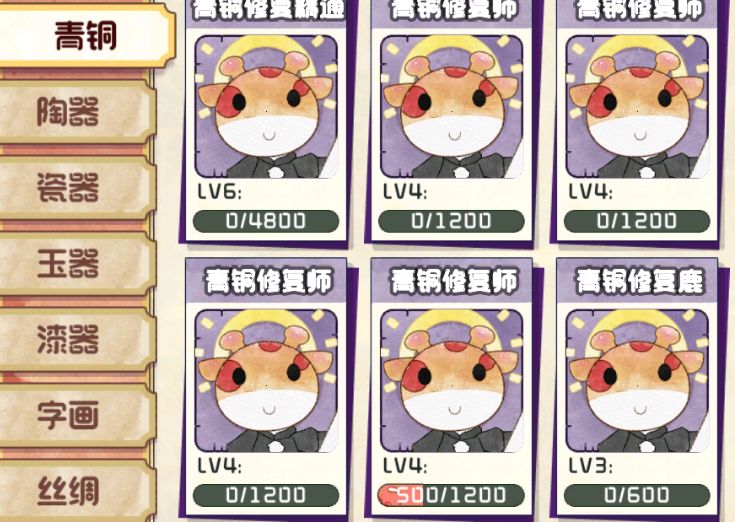Click the LV6 level label
Viewport: 735px width, 522px height.
point(219,192)
